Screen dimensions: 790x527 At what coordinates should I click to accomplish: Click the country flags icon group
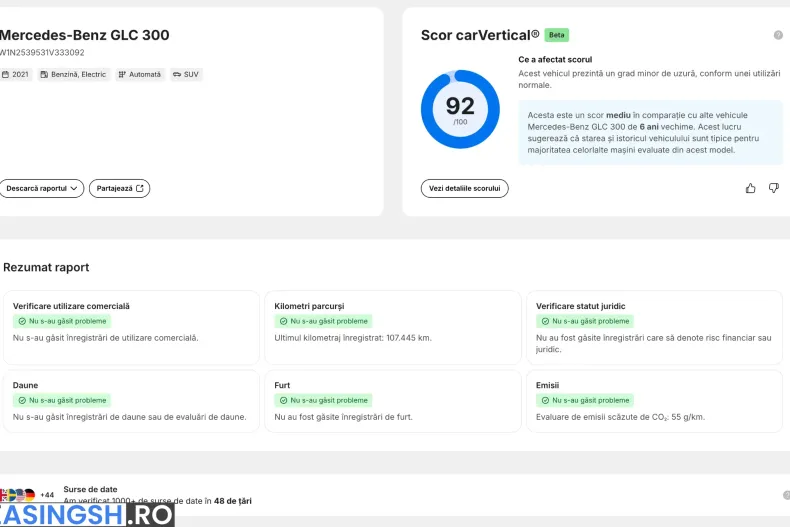click(18, 495)
